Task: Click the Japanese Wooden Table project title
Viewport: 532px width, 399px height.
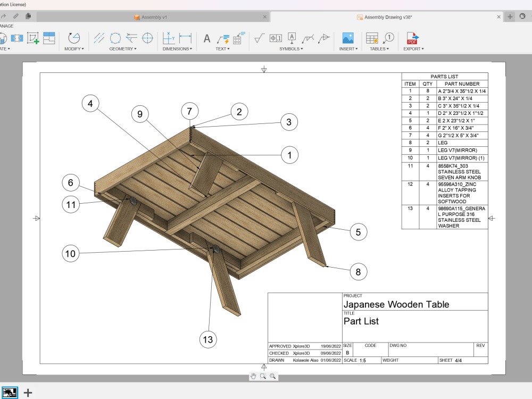Action: (x=396, y=304)
